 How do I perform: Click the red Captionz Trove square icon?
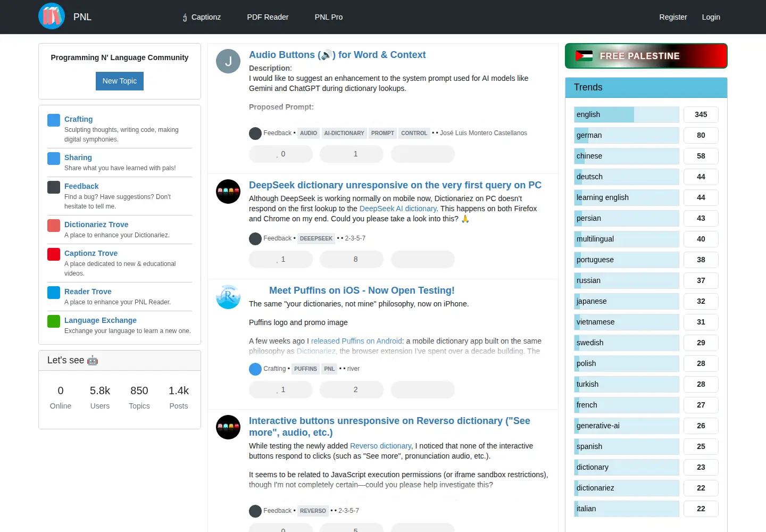(x=54, y=254)
